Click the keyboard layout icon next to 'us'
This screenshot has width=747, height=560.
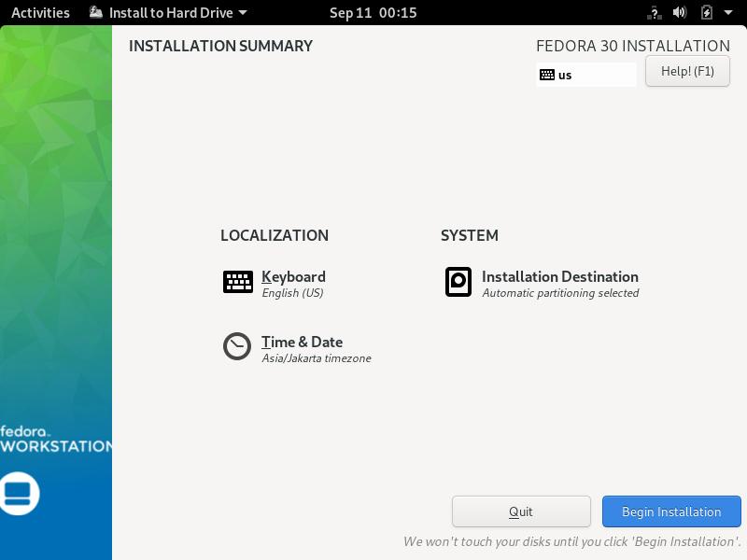tap(547, 75)
